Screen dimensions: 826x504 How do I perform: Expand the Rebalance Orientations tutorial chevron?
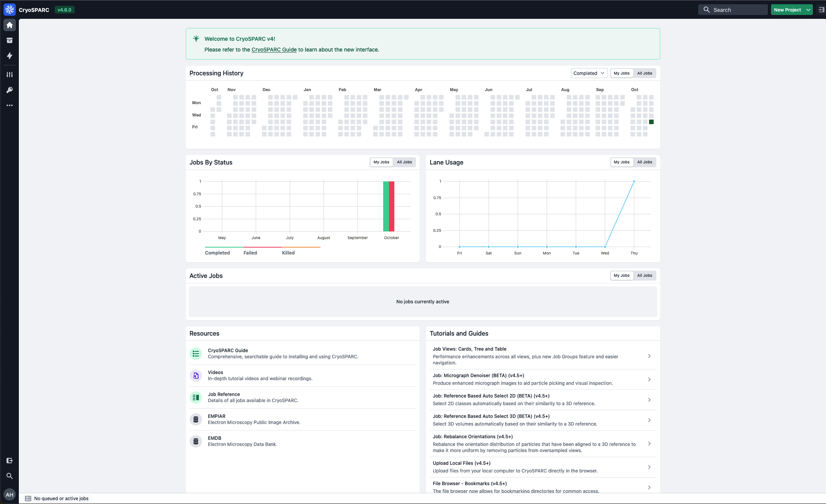(x=649, y=444)
